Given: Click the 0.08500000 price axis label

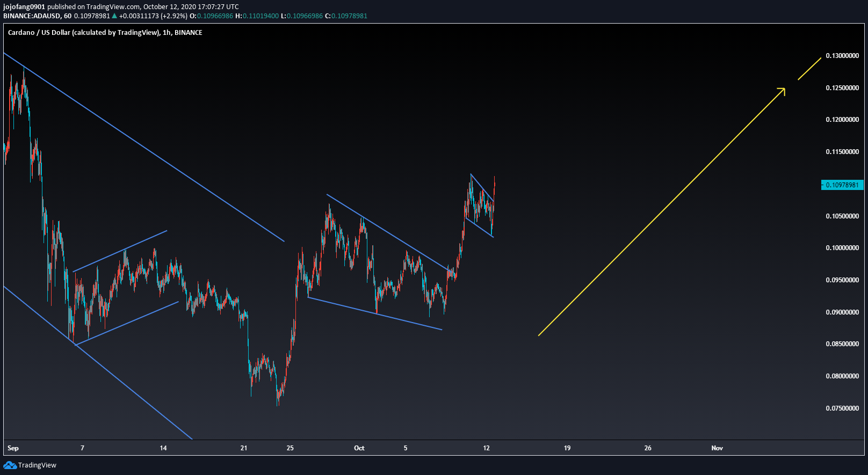Looking at the screenshot, I should coord(842,344).
